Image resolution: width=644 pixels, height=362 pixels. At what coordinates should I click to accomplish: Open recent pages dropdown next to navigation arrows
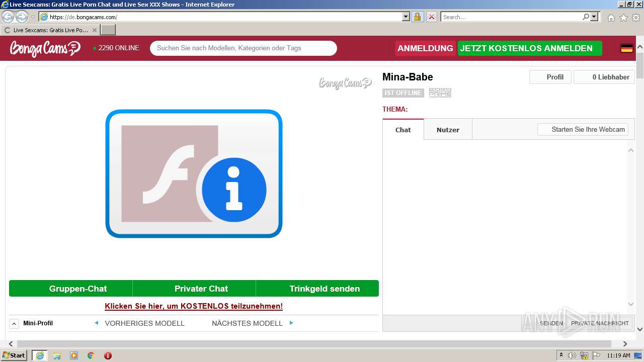(33, 17)
